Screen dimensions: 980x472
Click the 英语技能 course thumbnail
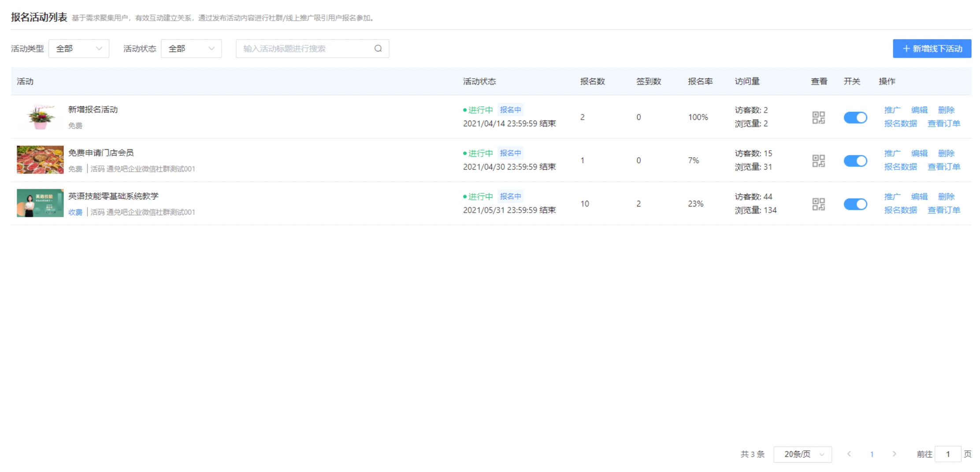point(40,203)
